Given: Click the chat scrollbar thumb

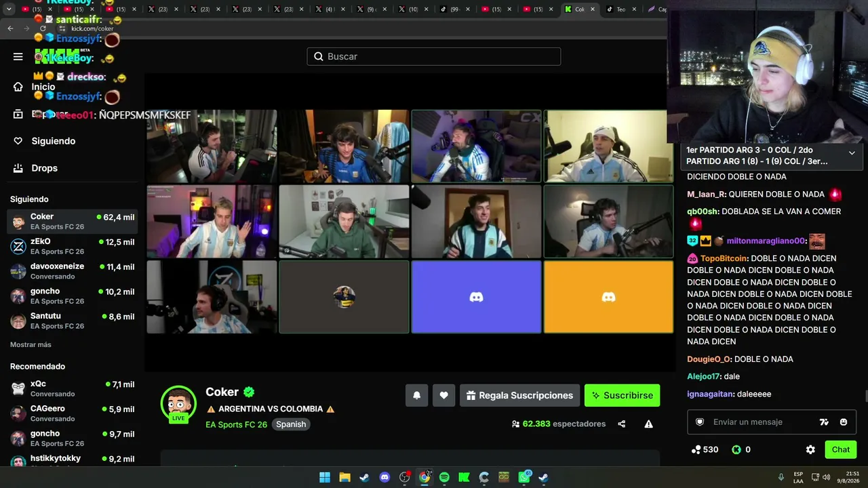Looking at the screenshot, I should pyautogui.click(x=865, y=396).
